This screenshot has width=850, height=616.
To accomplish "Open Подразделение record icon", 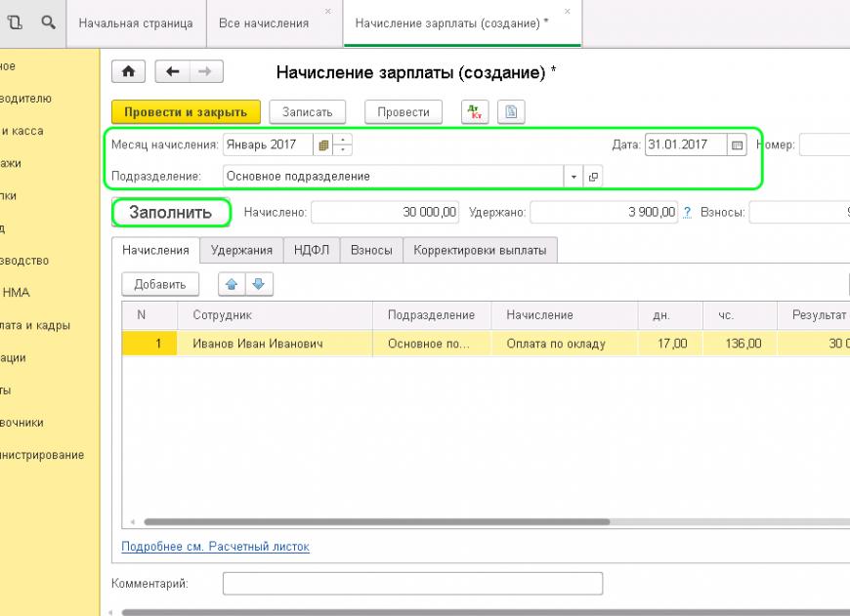I will coord(593,177).
